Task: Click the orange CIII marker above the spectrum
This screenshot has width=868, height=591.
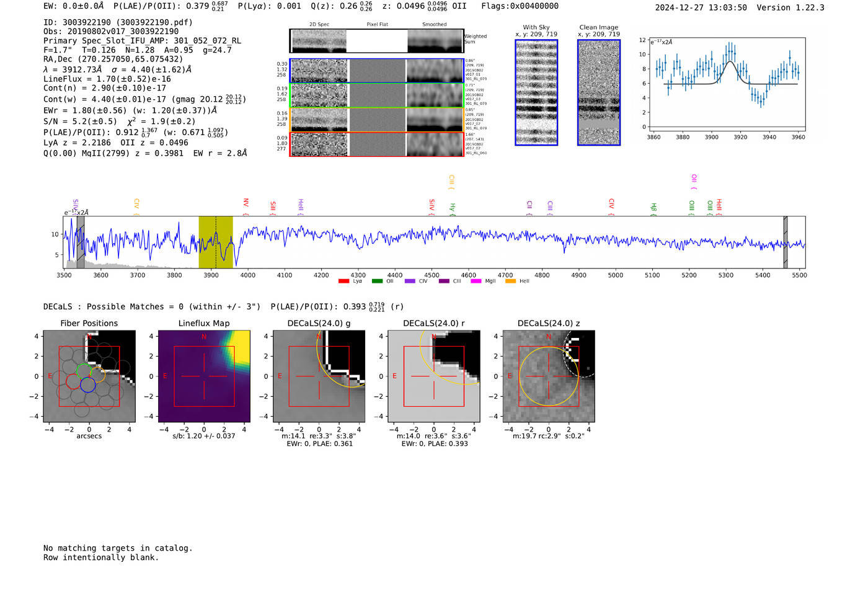Action: point(451,182)
